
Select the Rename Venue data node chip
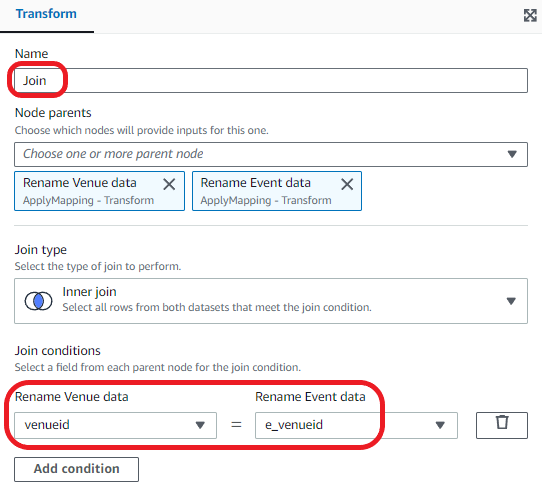(x=99, y=191)
